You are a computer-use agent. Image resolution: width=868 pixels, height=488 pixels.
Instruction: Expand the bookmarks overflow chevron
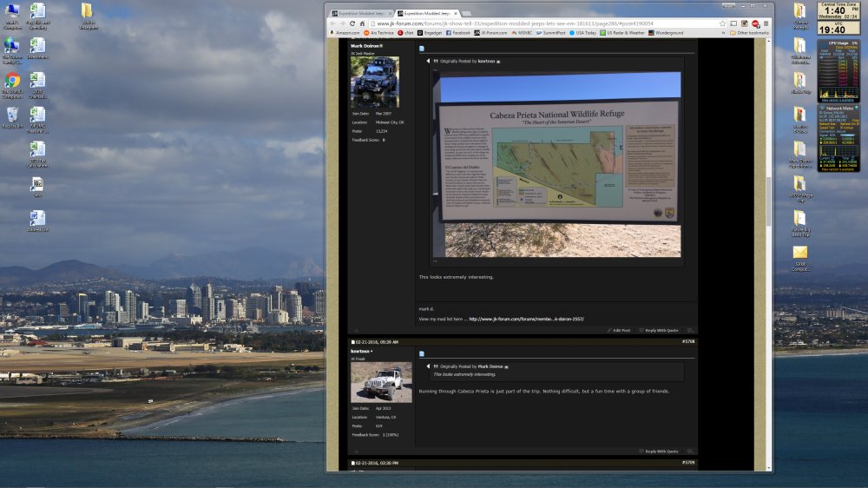point(725,33)
